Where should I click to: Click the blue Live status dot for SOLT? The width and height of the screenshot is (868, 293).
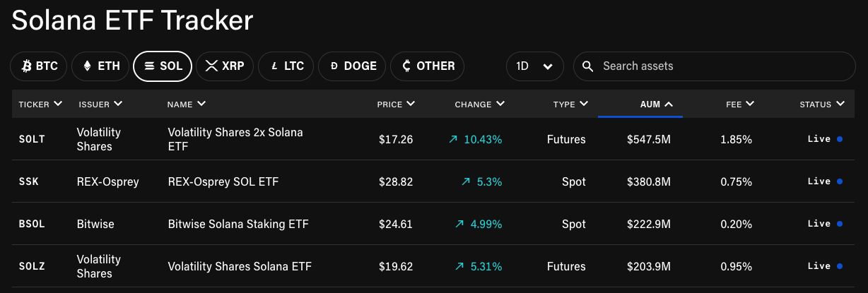839,139
